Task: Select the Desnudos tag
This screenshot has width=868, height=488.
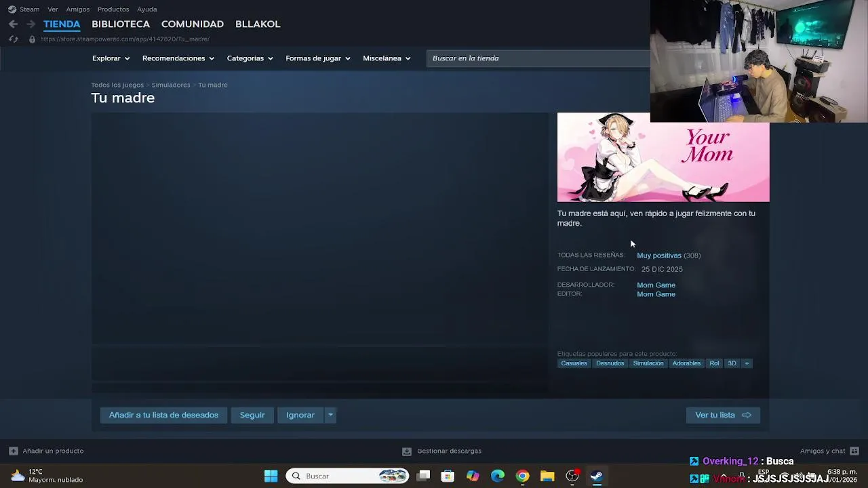Action: 610,363
